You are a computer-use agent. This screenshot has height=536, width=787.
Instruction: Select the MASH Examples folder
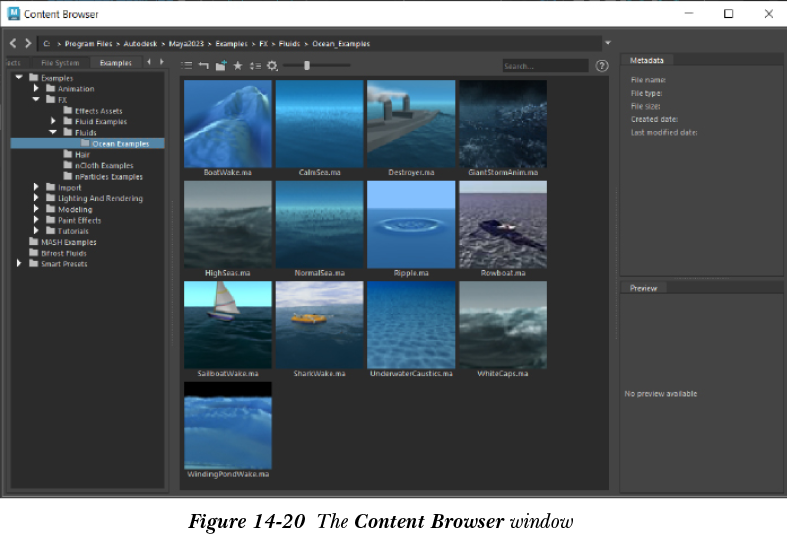pos(68,242)
